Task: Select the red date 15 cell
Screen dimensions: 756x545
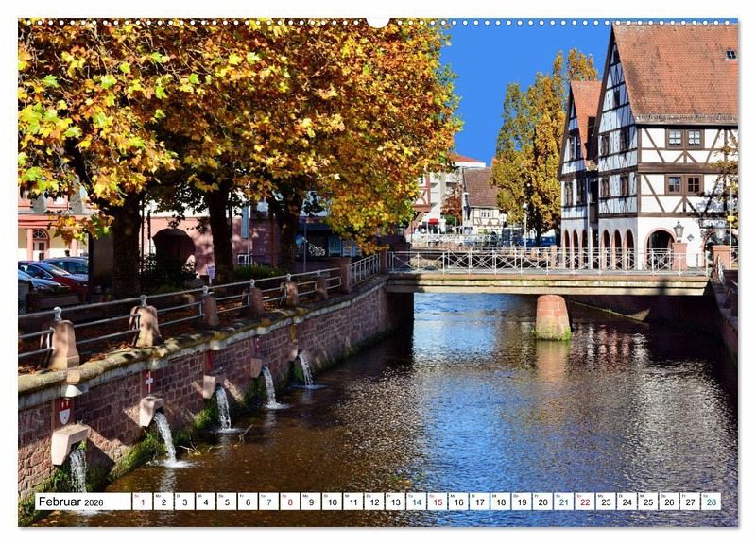Action: point(438,502)
